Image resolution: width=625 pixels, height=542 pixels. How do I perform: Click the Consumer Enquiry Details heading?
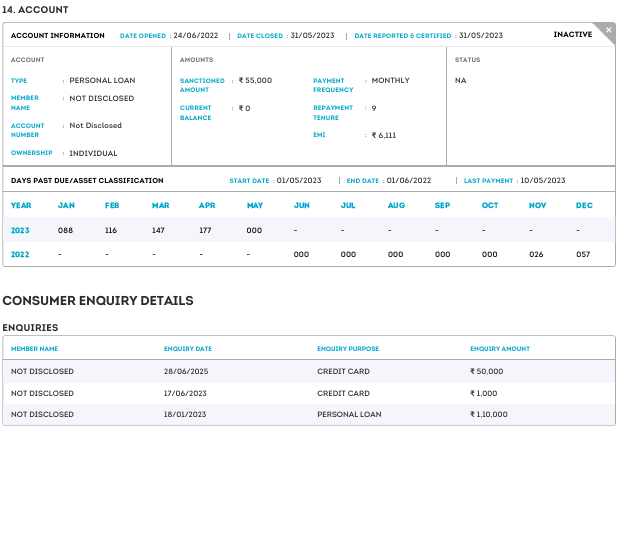[x=98, y=301]
